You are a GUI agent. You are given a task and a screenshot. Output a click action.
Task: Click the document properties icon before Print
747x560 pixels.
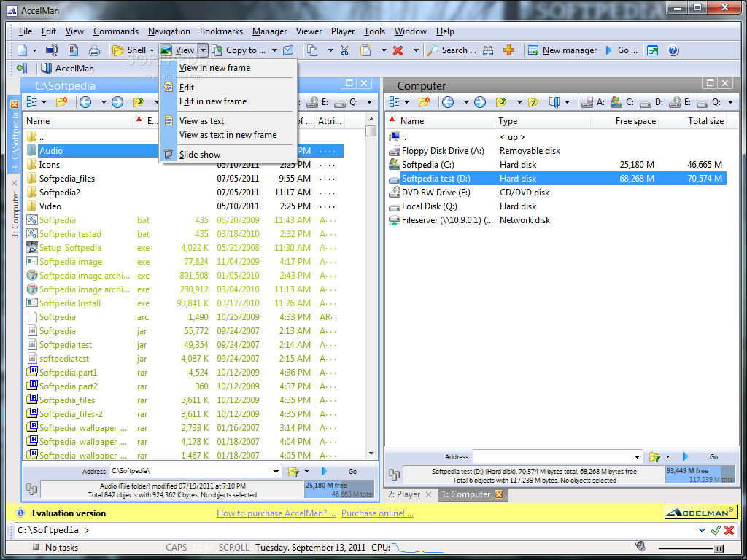74,50
